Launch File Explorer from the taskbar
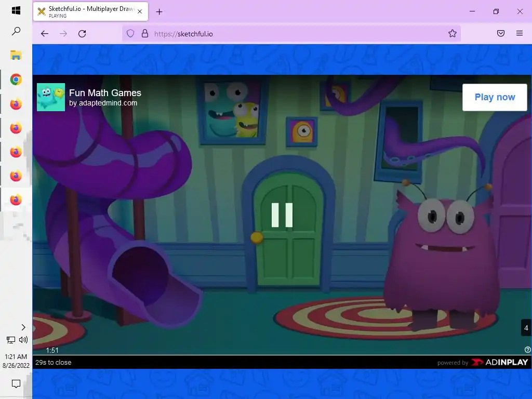The image size is (532, 399). [x=16, y=55]
